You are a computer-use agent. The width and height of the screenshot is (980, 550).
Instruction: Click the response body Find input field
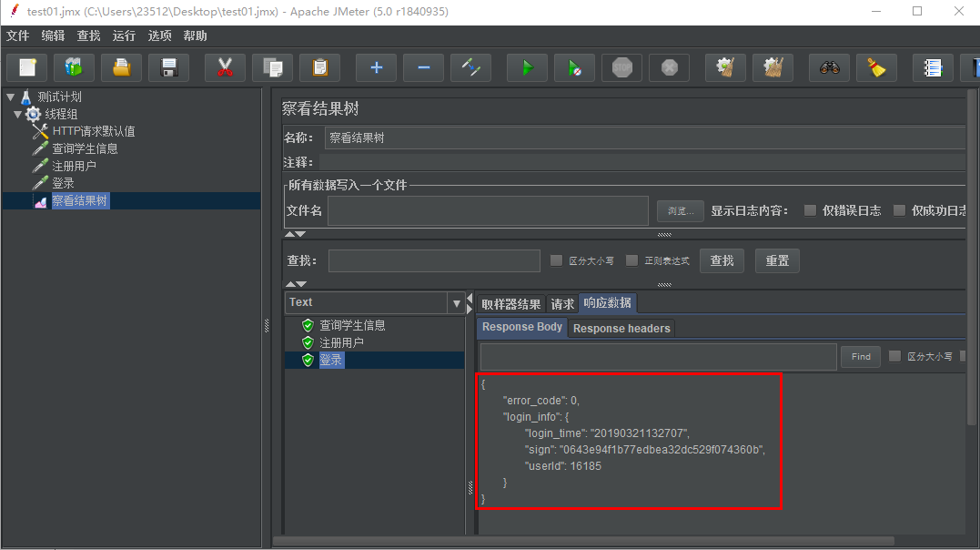coord(659,357)
